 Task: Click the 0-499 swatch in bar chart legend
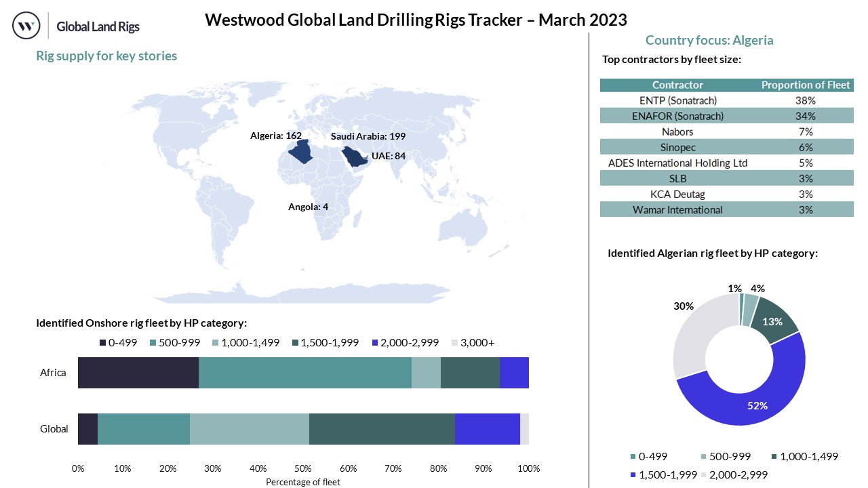[103, 343]
